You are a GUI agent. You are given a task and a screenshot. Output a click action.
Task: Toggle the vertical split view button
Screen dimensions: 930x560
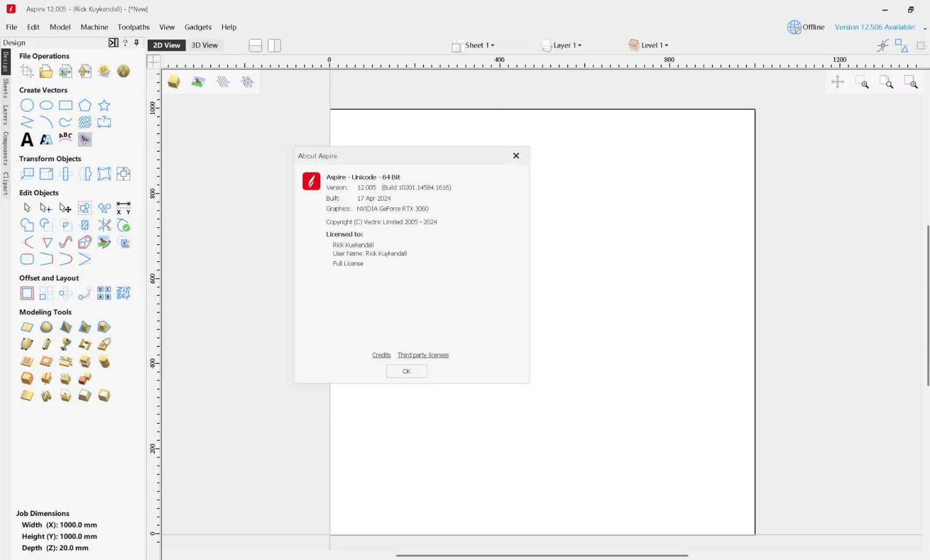(x=274, y=46)
